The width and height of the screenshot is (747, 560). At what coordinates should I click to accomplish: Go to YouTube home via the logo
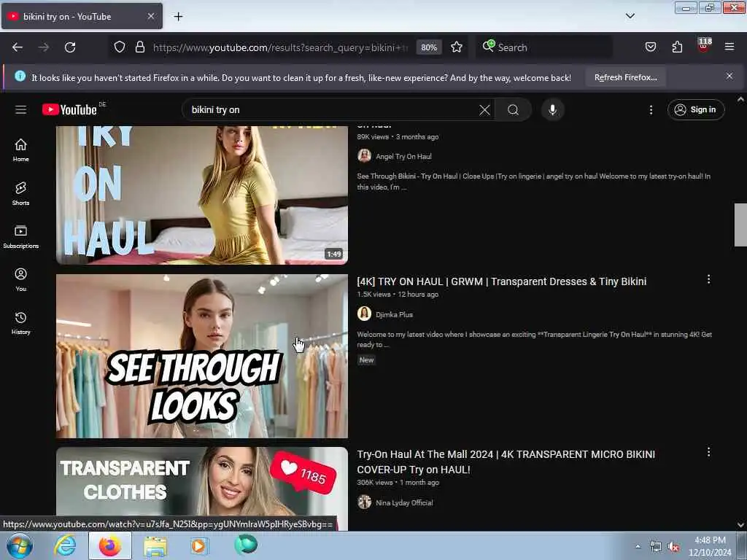[69, 109]
